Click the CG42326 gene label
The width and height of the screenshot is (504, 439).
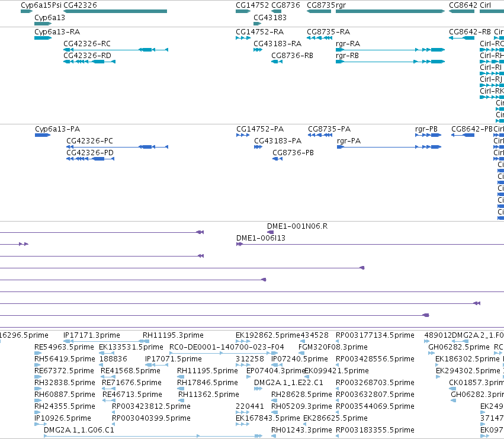[x=80, y=5]
